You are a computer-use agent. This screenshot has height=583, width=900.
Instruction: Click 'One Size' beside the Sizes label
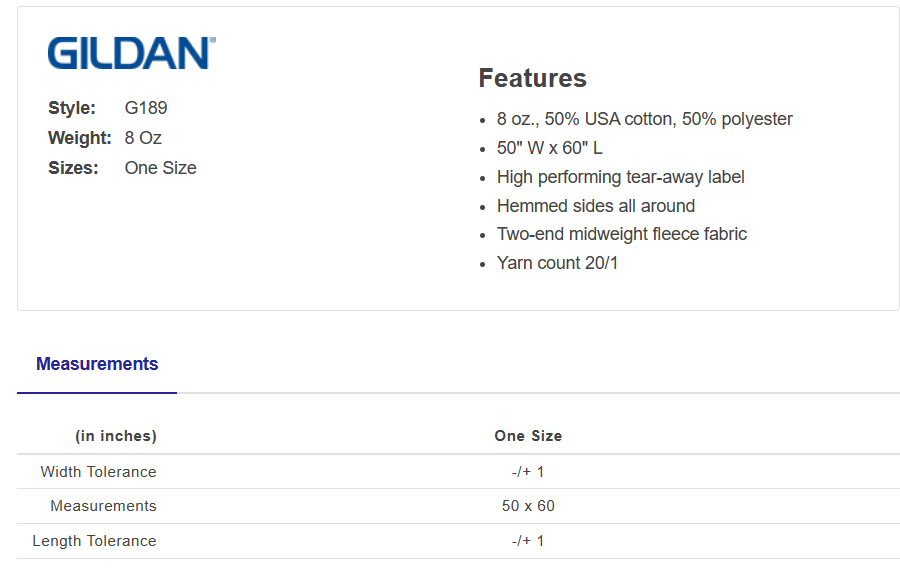[160, 168]
